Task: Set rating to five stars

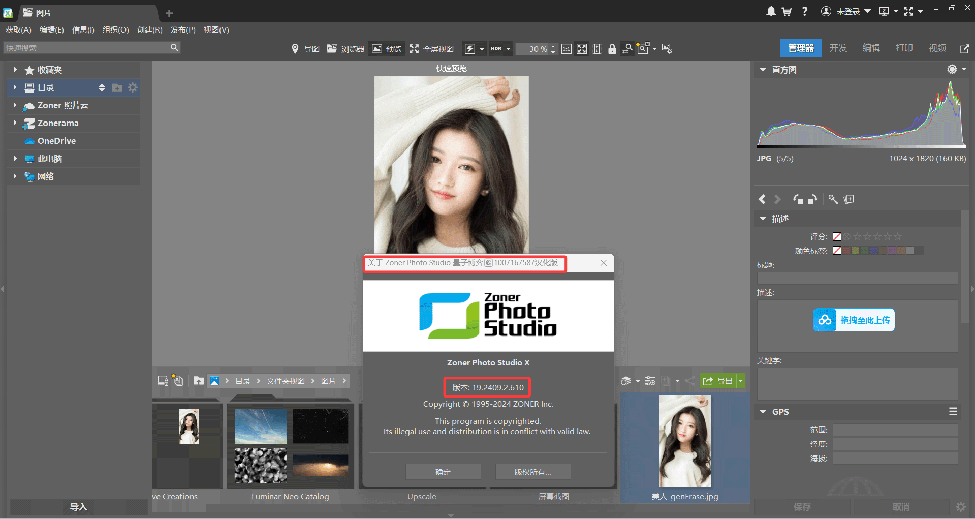Action: [x=897, y=236]
